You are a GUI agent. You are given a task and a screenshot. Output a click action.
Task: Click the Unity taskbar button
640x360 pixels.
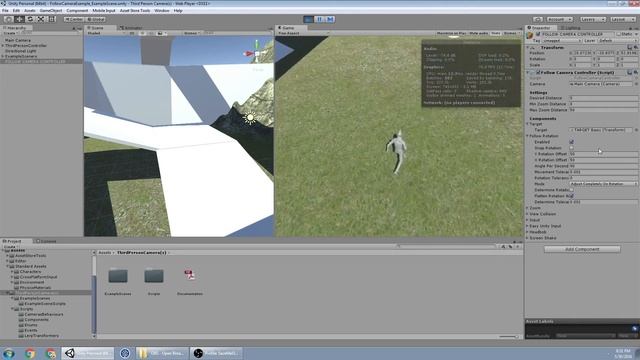click(88, 353)
